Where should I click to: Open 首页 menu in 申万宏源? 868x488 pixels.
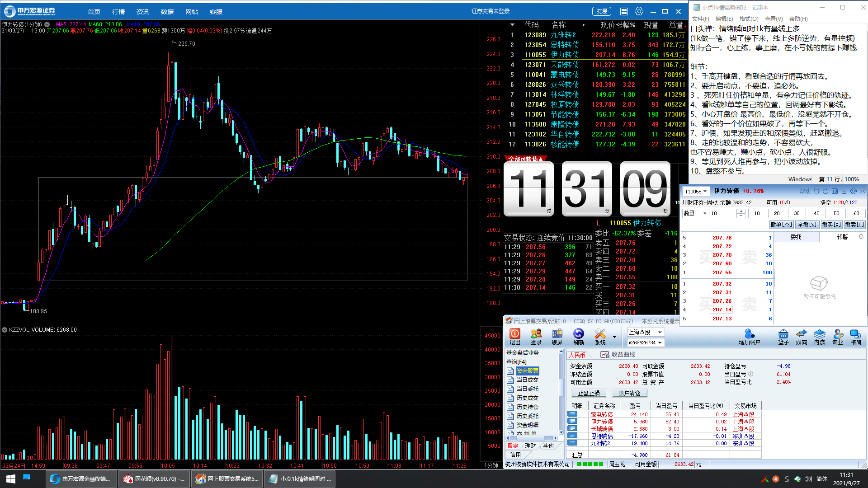tap(94, 12)
